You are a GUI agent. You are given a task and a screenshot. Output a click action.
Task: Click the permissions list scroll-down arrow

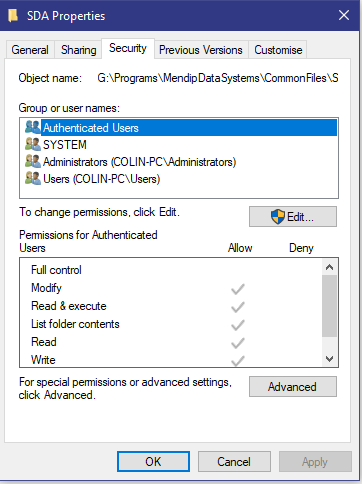(x=329, y=359)
